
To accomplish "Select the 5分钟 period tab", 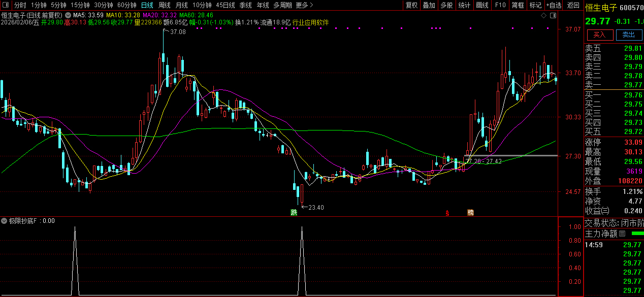I will point(58,5).
